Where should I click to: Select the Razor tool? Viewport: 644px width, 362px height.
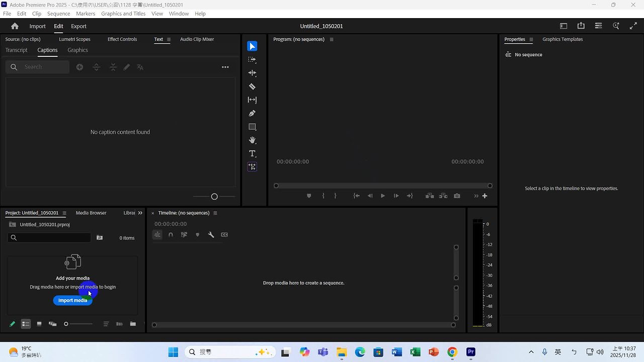tap(252, 86)
